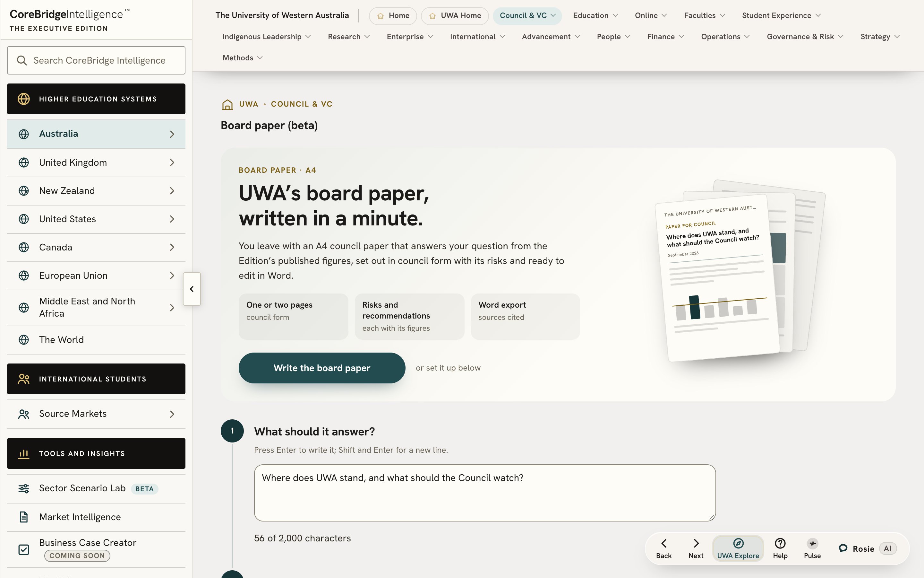Click the One or two pages card
Viewport: 924px width, 578px height.
pos(293,317)
